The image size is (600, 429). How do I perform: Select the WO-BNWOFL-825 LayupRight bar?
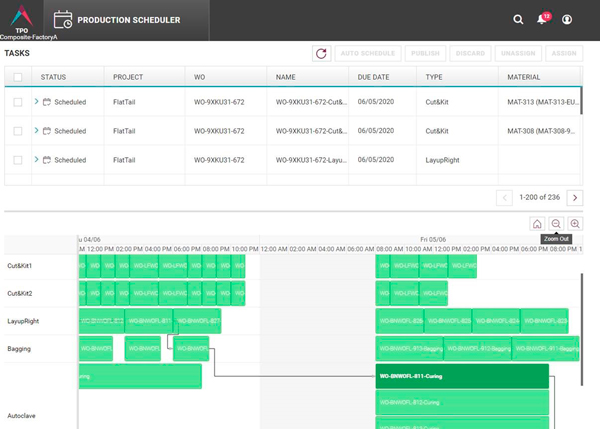click(x=448, y=321)
